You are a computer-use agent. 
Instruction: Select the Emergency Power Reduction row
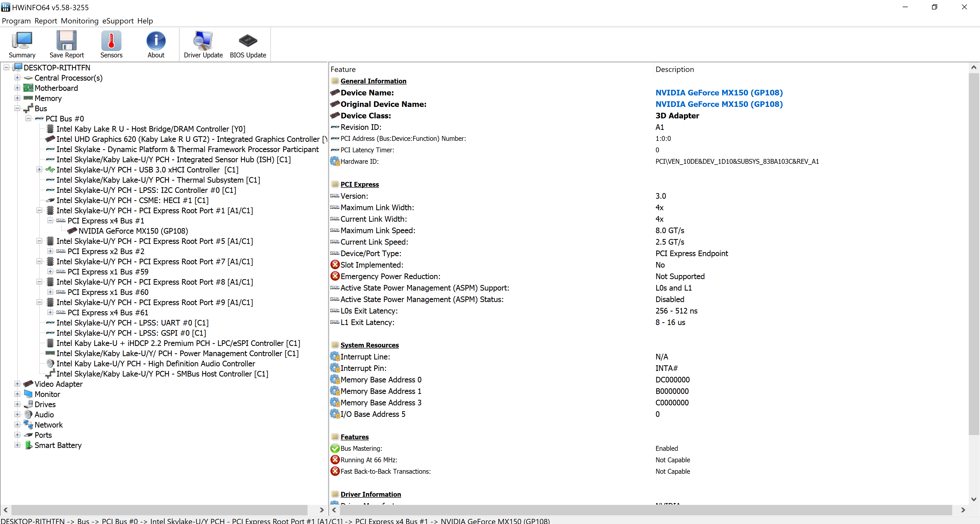click(649, 277)
